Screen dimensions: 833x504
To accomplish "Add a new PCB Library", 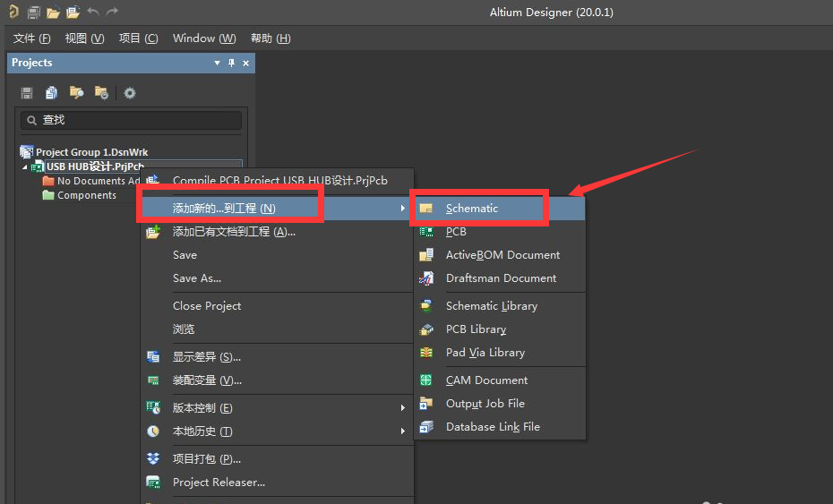I will (500, 329).
